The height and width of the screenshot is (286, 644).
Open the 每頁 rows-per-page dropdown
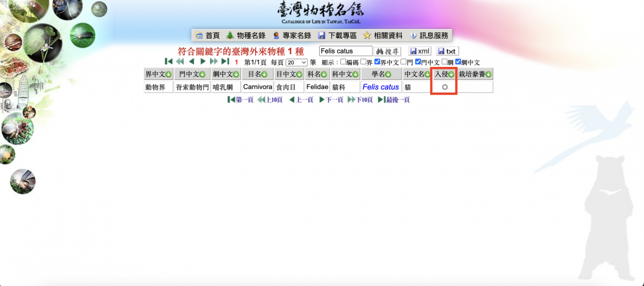click(297, 62)
